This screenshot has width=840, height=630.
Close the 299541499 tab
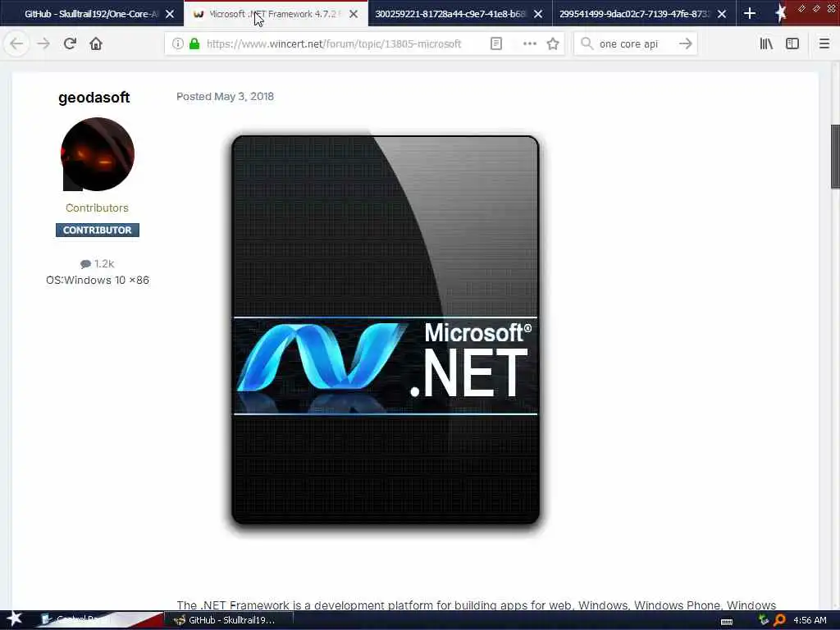pyautogui.click(x=722, y=14)
